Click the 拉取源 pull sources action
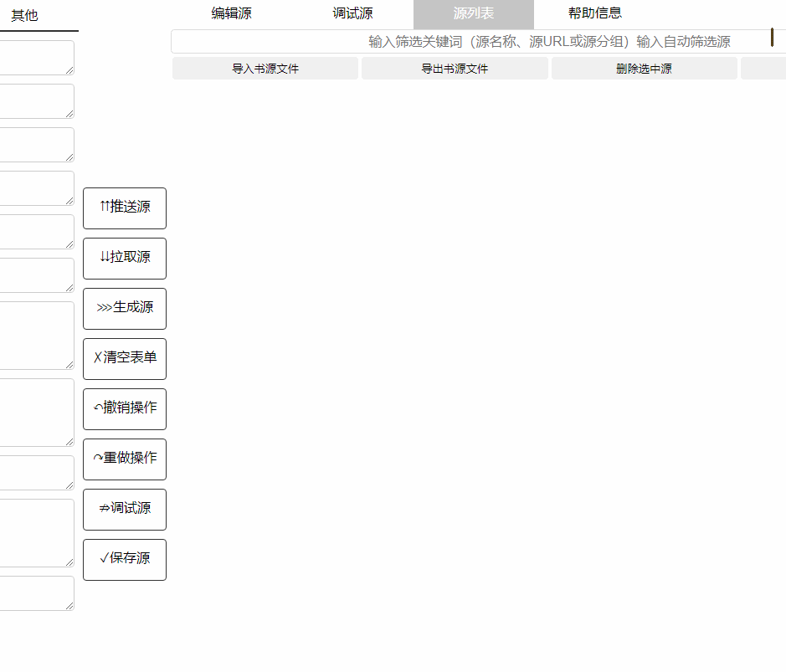This screenshot has height=672, width=786. 124,259
